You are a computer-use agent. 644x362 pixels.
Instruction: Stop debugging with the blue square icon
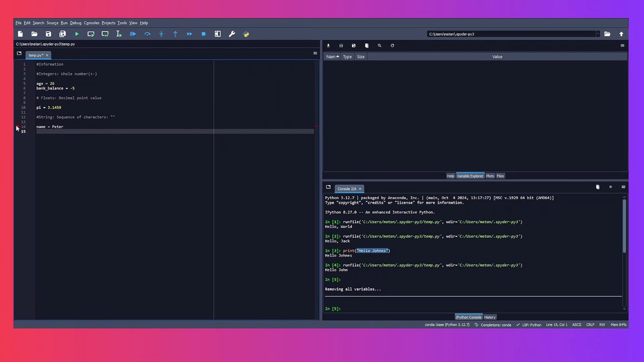coord(203,34)
